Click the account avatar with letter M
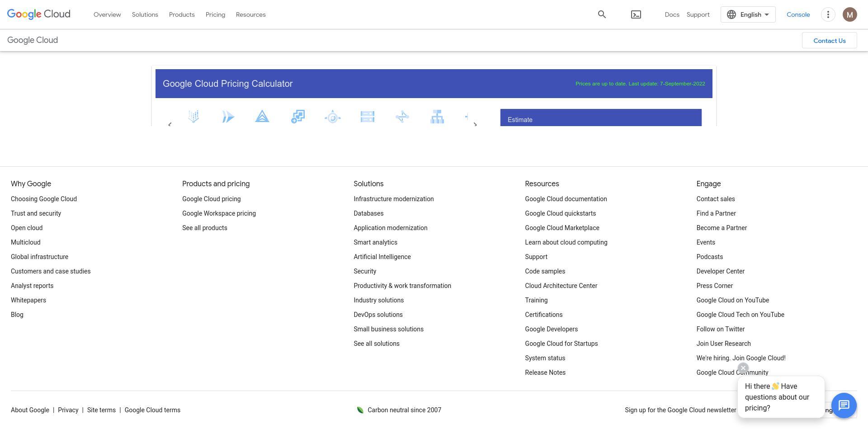 [849, 14]
